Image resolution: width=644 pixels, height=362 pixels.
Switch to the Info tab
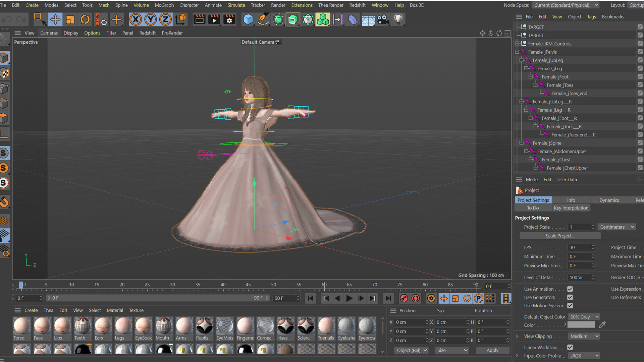[571, 200]
